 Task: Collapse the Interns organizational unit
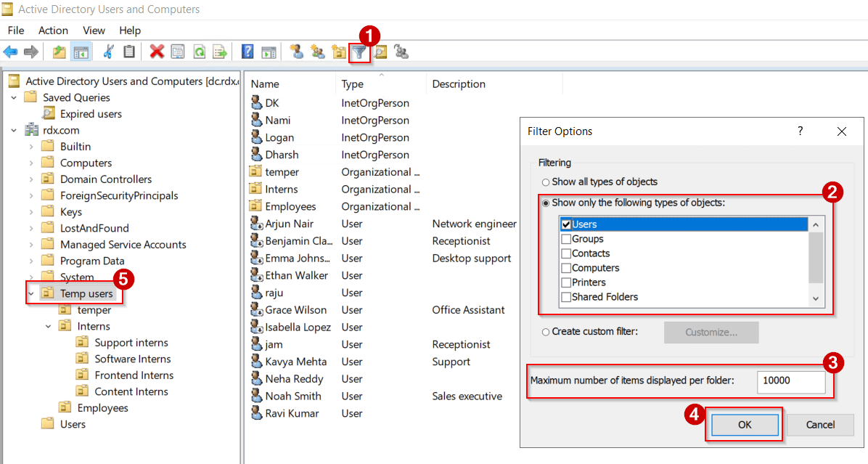(48, 326)
